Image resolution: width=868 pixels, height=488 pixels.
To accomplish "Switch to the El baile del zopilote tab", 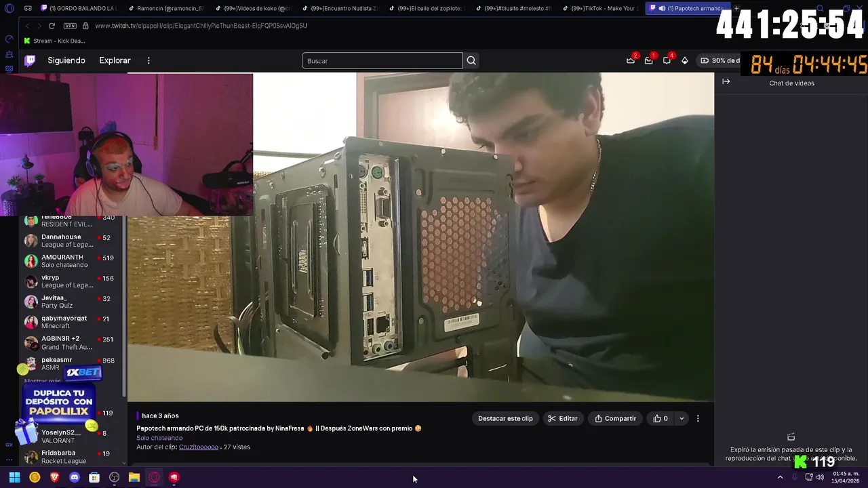I will coord(426,8).
